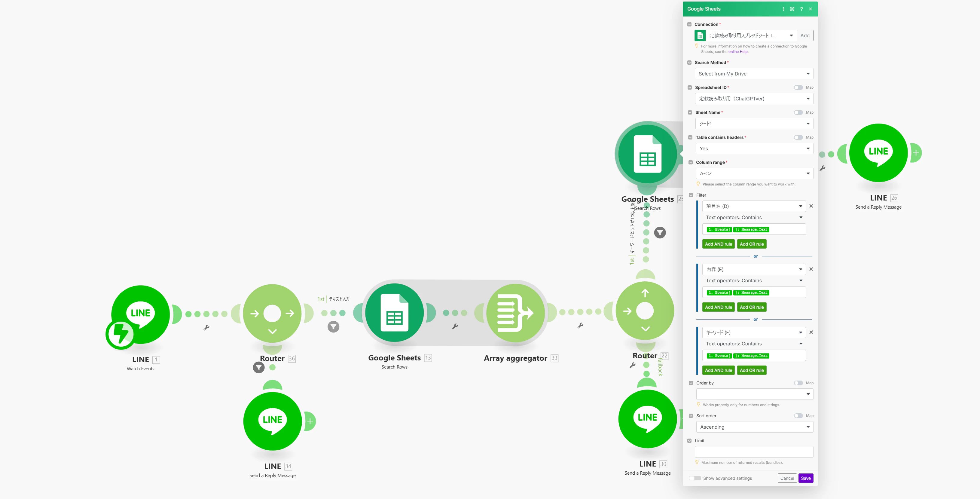Open the filter on the テキスト入力 route
The width and height of the screenshot is (980, 499).
tap(333, 326)
